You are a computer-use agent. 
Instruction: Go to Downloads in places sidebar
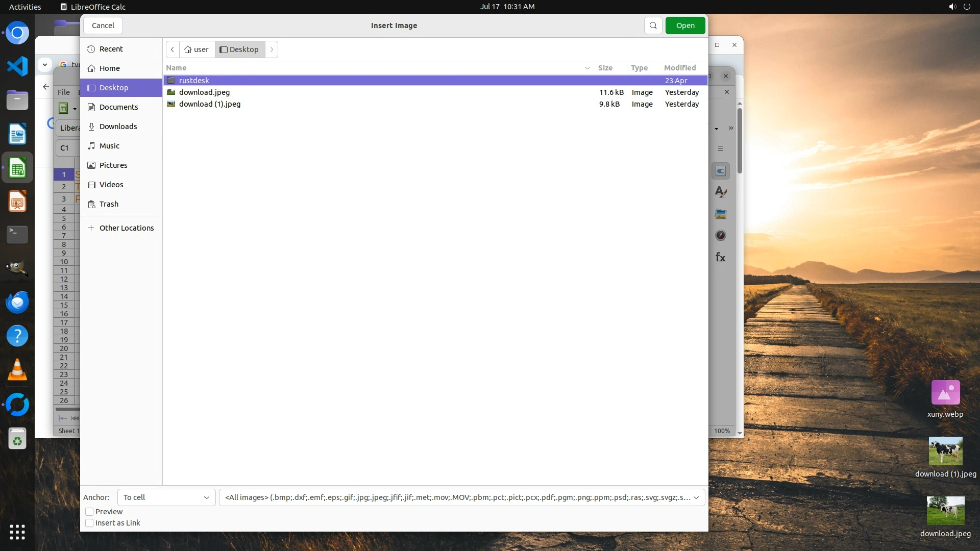tap(118, 127)
